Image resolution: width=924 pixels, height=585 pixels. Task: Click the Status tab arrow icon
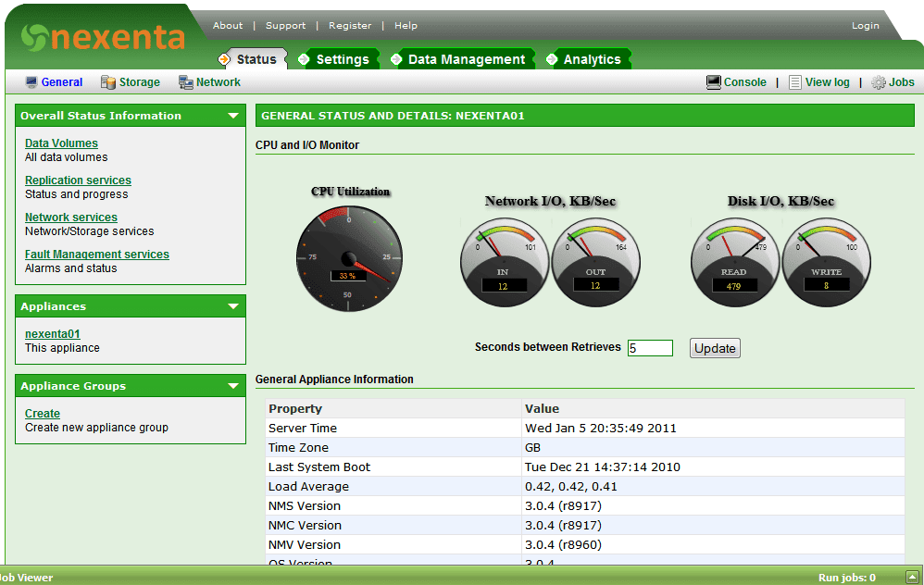224,59
